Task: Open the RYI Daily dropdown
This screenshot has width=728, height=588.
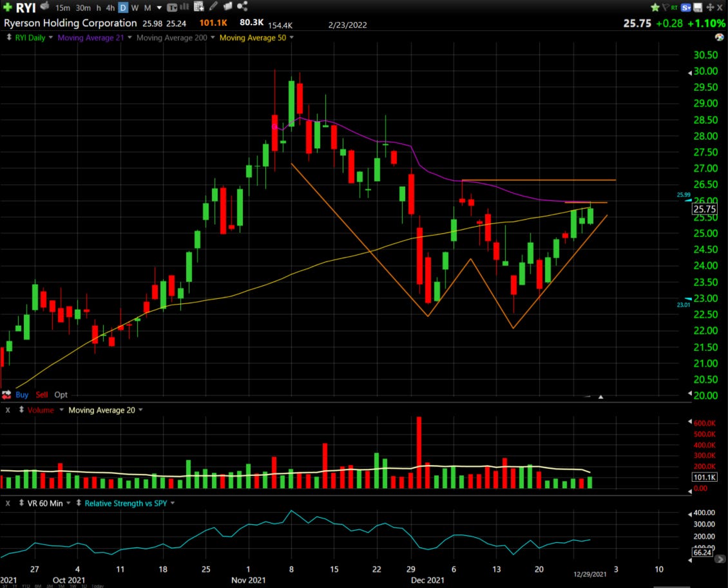Action: pyautogui.click(x=51, y=37)
